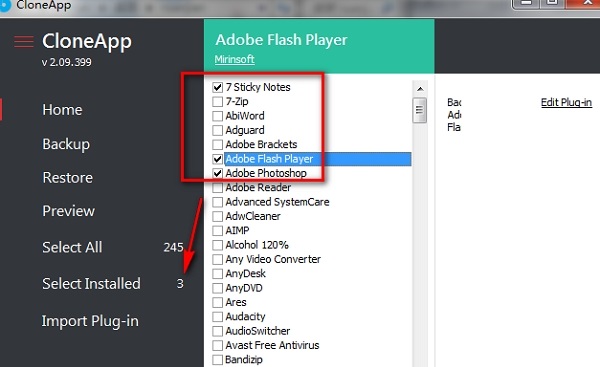Tick the Adobe Reader checkbox
Screen dimensions: 600x367
click(217, 188)
